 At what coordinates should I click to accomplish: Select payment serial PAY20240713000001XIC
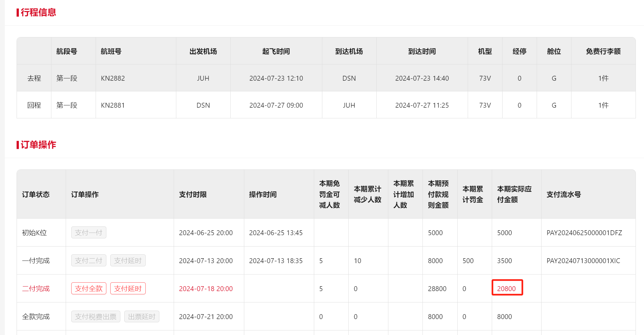(583, 261)
